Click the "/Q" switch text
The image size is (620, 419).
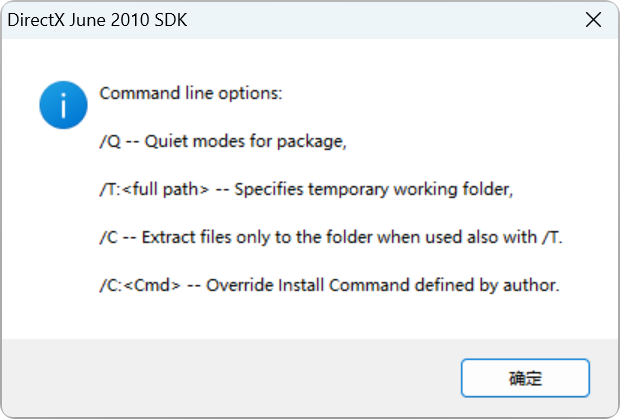tap(110, 142)
